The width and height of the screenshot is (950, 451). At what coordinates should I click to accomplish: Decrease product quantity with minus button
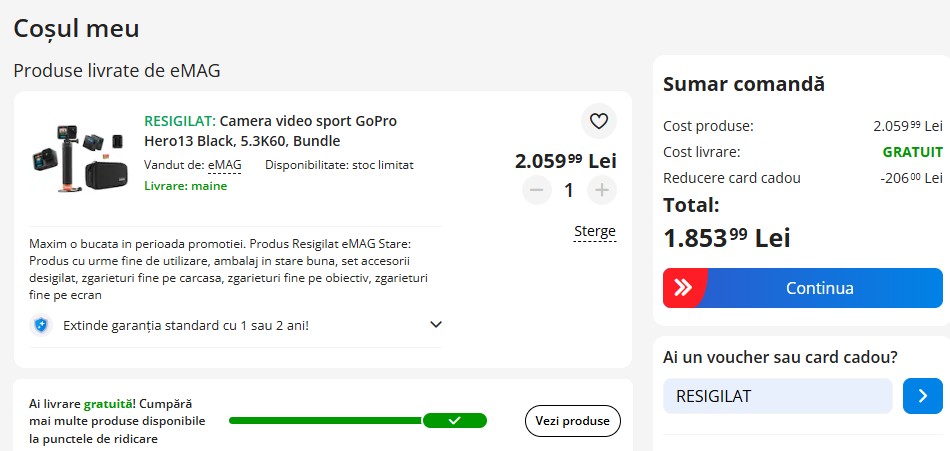pos(537,190)
